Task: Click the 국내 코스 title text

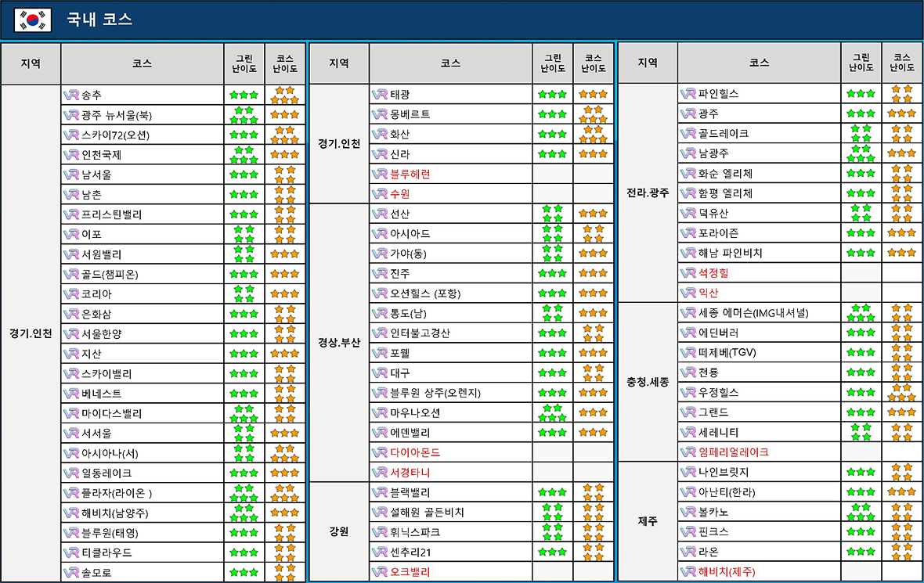Action: 99,20
